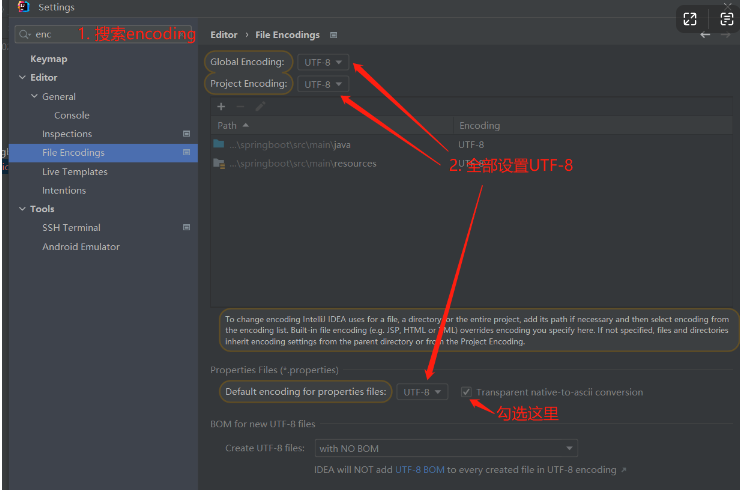740x490 pixels.
Task: Click project-level icon beside File Encodings breadcrumb
Action: tap(334, 35)
